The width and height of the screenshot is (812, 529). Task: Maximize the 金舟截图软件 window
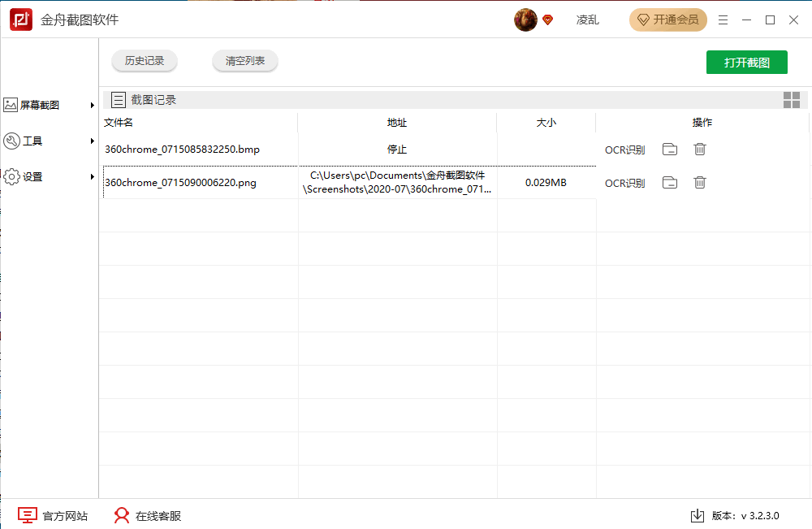[770, 20]
